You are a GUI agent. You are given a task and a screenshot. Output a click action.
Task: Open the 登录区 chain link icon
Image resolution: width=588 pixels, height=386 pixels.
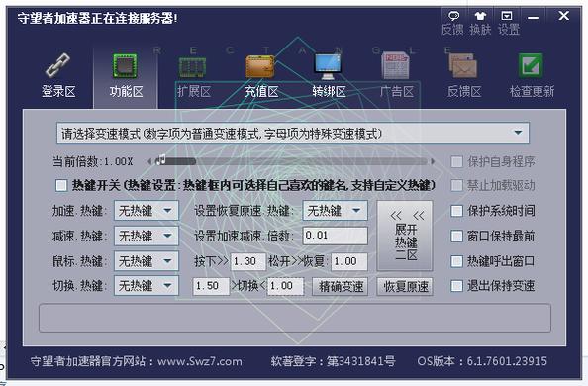click(x=57, y=65)
